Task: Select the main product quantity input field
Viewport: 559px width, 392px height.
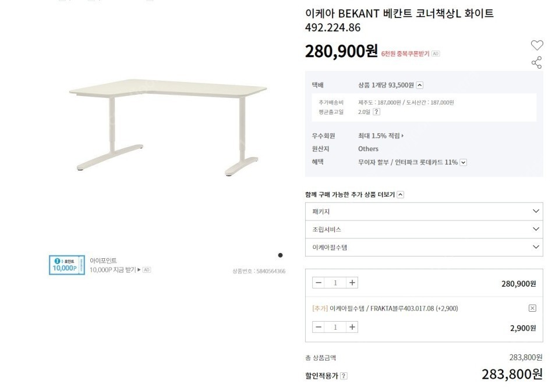Action: [335, 283]
